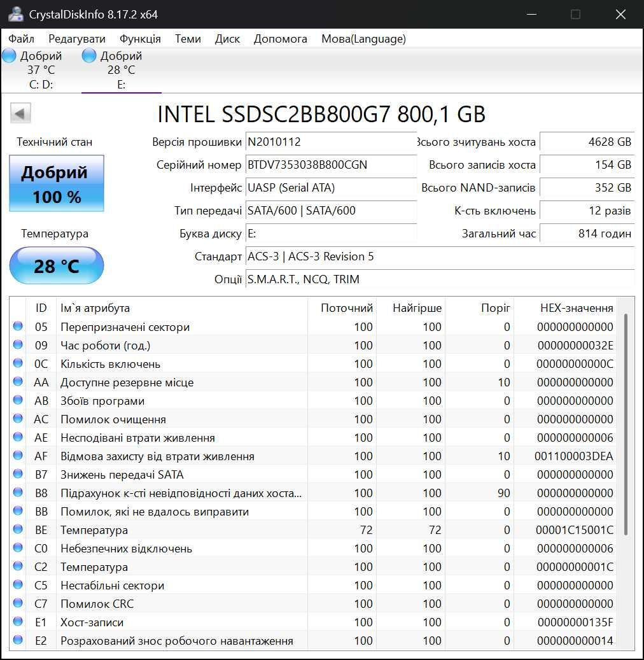Click total host writes value 154 GB

point(587,165)
